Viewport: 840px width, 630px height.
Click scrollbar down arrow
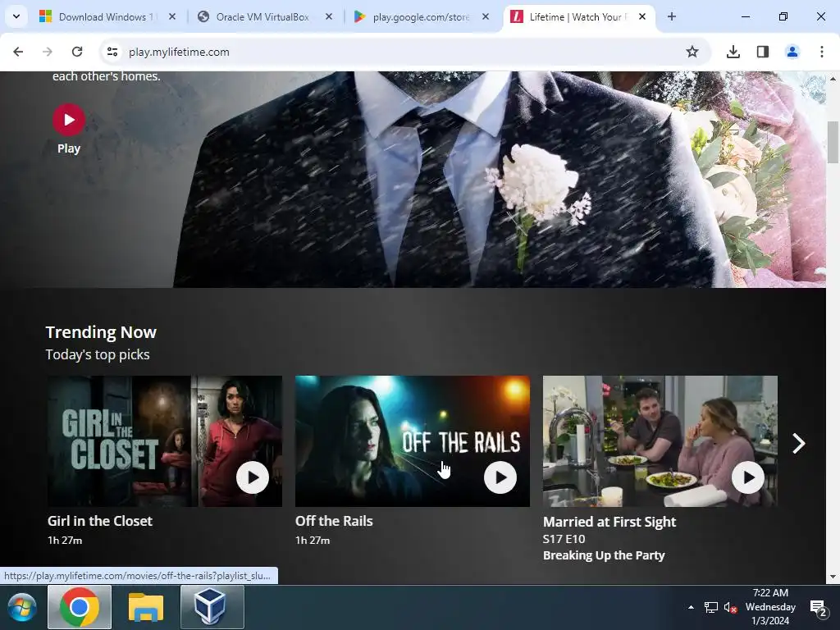pyautogui.click(x=833, y=577)
